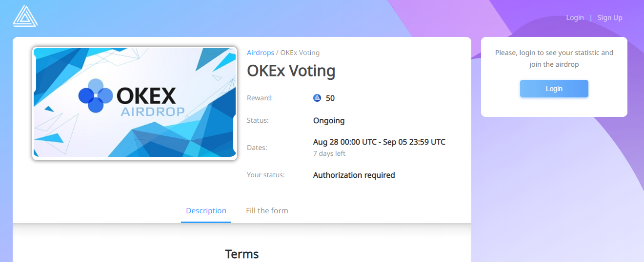Viewport: 644px width, 262px height.
Task: Click the OKEx Voting breadcrumb text
Action: pos(300,53)
